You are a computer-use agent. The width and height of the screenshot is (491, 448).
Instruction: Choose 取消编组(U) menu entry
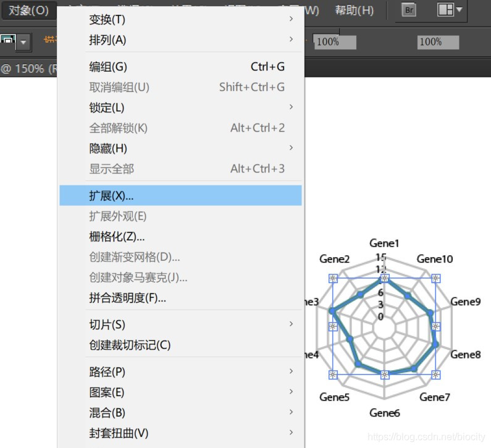[x=181, y=87]
